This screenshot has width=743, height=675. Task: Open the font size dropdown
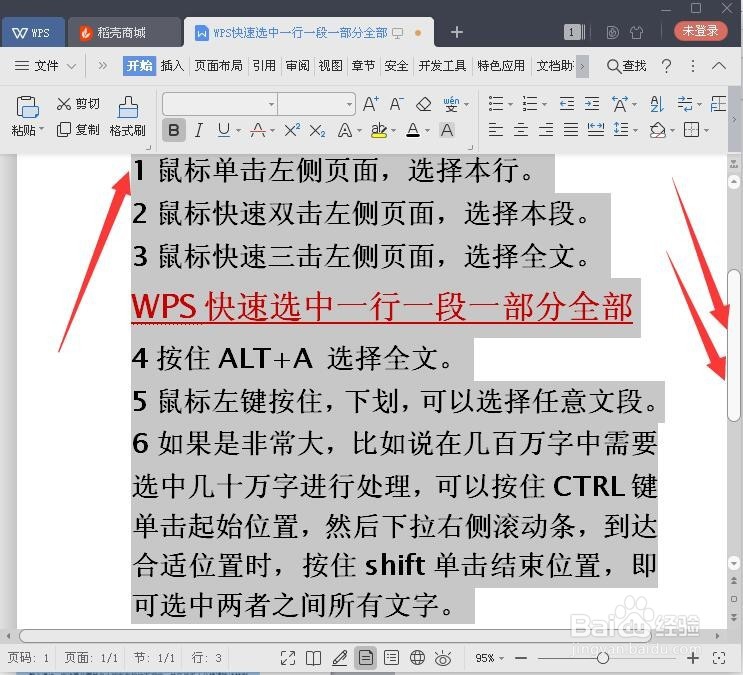tap(349, 104)
